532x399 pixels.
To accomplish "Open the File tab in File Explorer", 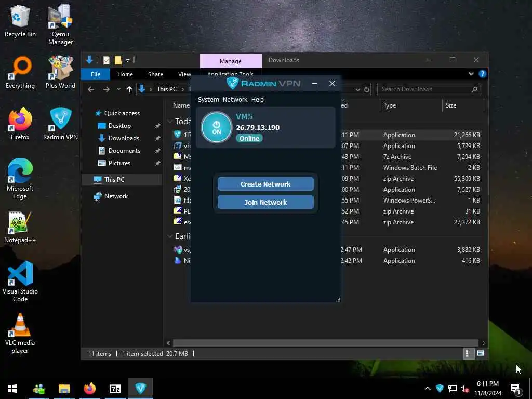I will click(x=96, y=74).
